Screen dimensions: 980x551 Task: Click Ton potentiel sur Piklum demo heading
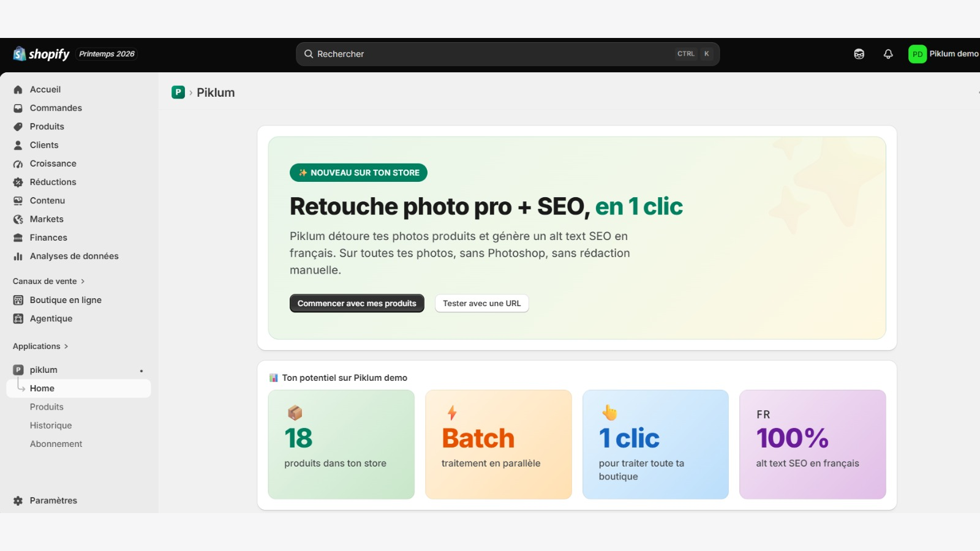pos(345,378)
